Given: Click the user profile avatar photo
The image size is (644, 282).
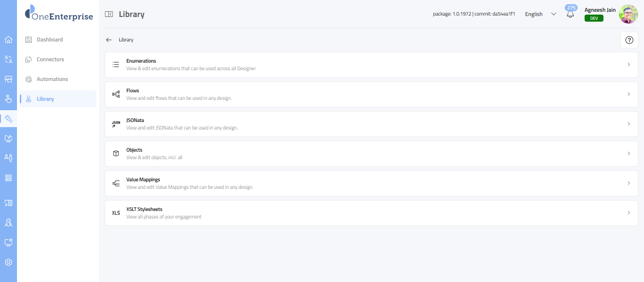Looking at the screenshot, I should tap(628, 14).
